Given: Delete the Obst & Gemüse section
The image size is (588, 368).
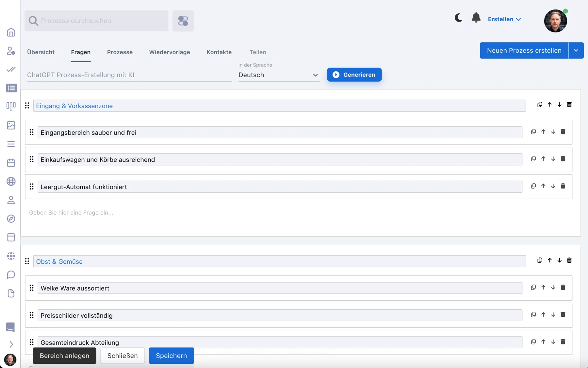Looking at the screenshot, I should click(x=569, y=260).
